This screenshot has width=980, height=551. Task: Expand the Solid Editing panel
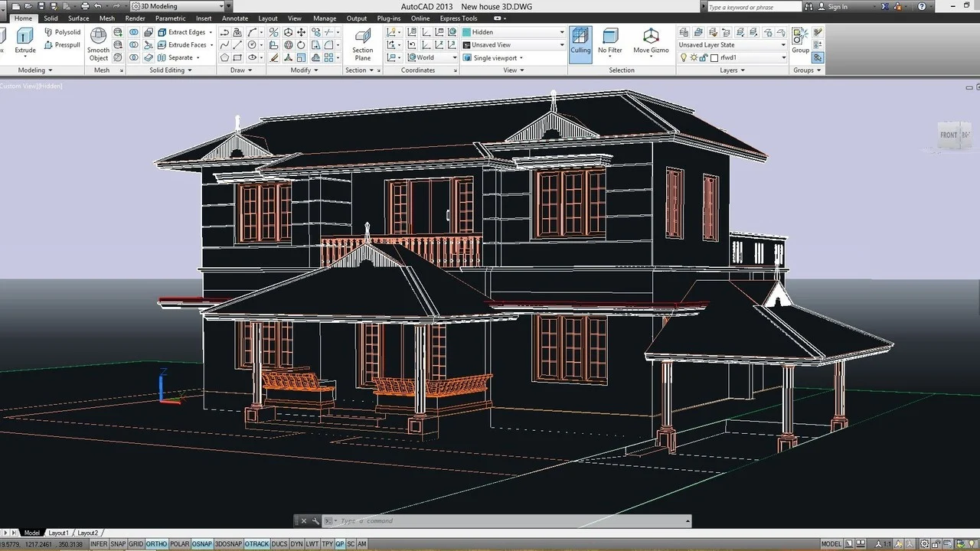tap(170, 70)
